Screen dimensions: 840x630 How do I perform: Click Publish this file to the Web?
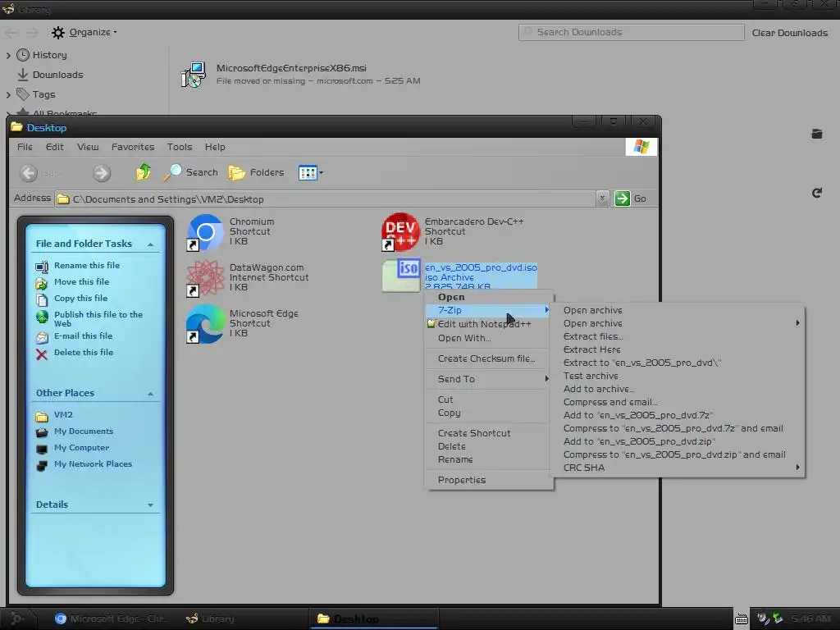(x=98, y=319)
